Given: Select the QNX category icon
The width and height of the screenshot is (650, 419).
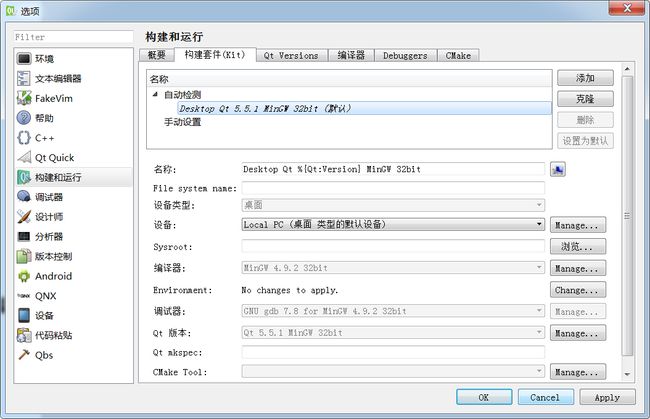Looking at the screenshot, I should [24, 296].
